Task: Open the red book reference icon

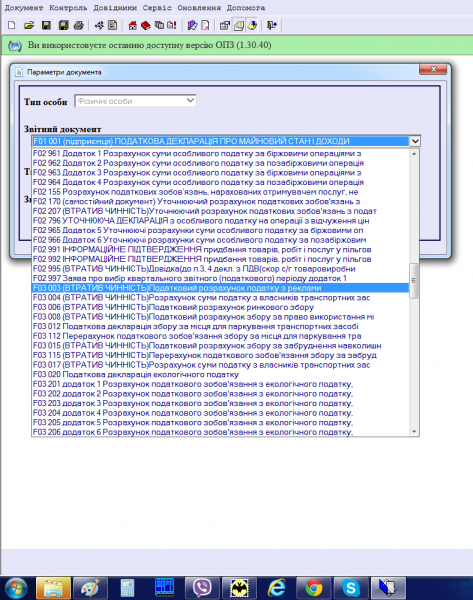Action: pos(146,26)
